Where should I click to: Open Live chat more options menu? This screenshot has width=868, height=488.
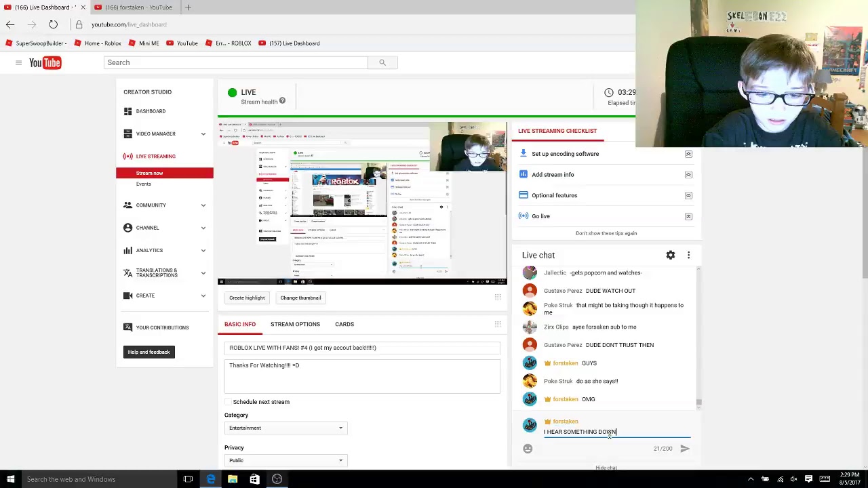tap(688, 255)
